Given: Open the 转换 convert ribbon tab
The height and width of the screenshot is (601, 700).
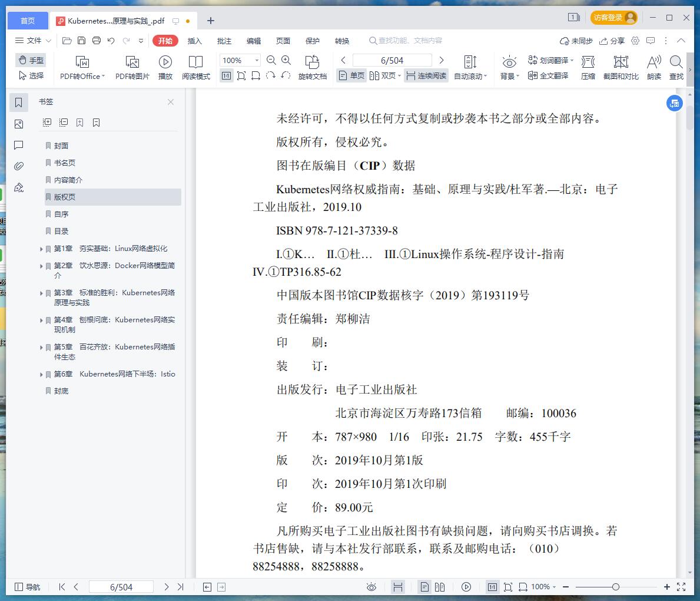Looking at the screenshot, I should coord(342,41).
